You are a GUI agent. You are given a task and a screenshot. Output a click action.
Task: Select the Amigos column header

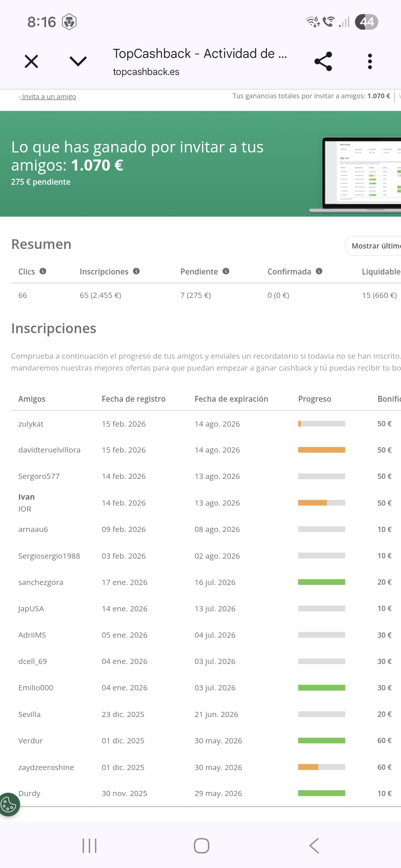click(32, 399)
